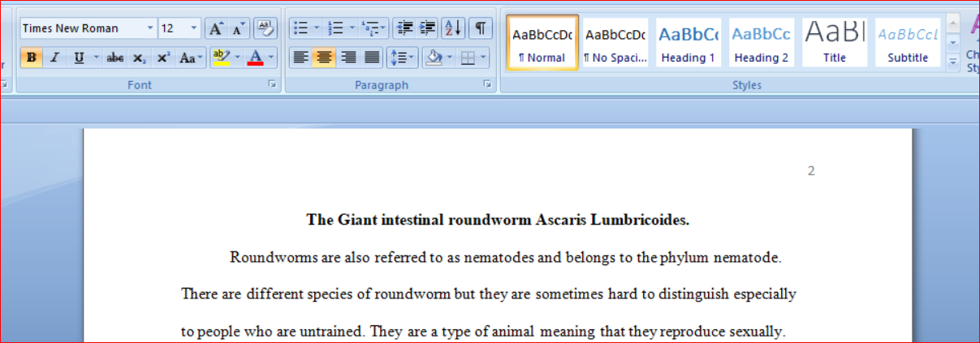980x343 pixels.
Task: Expand Shading color dropdown arrow
Action: [450, 58]
